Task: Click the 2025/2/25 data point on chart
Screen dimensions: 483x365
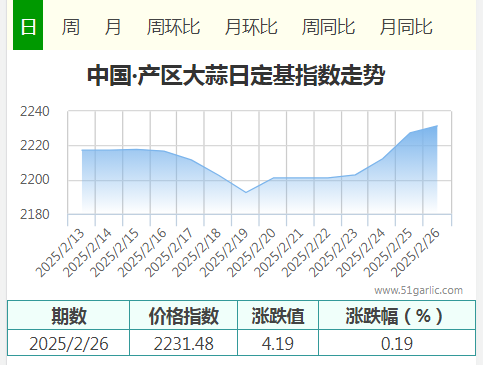Action: 410,133
